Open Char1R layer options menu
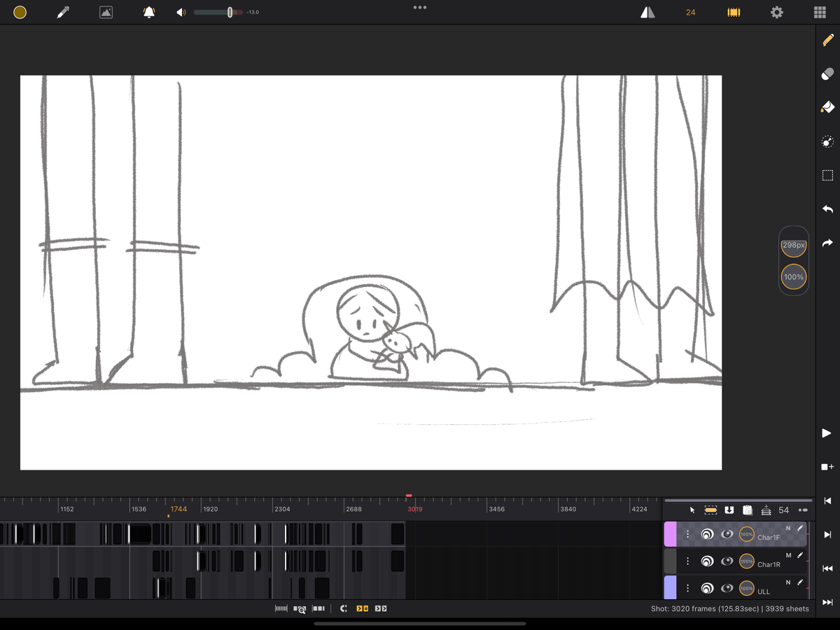840x630 pixels. click(688, 561)
